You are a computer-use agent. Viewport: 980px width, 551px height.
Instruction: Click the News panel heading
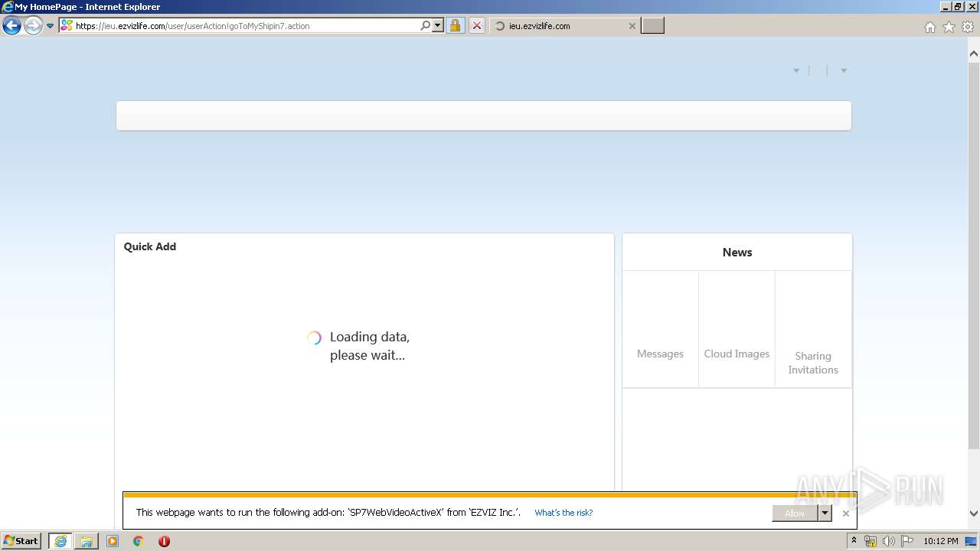coord(737,253)
